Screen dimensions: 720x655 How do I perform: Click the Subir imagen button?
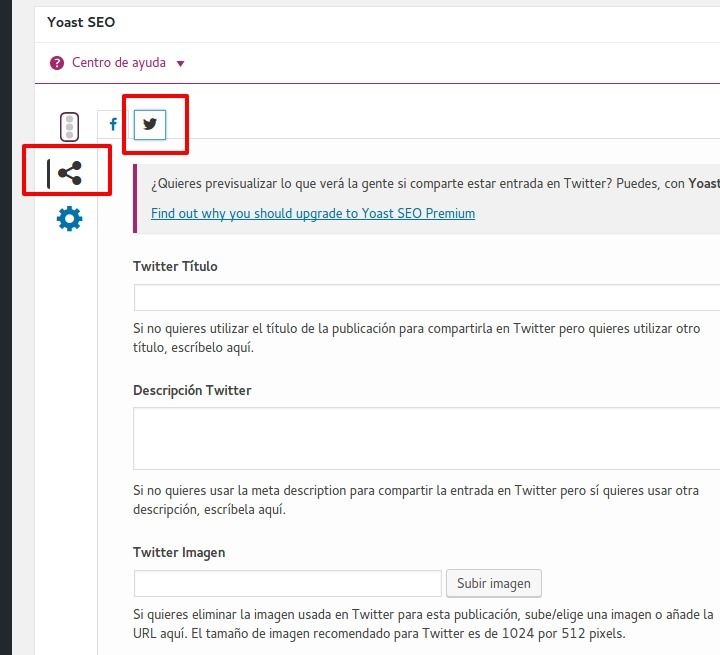[x=494, y=583]
